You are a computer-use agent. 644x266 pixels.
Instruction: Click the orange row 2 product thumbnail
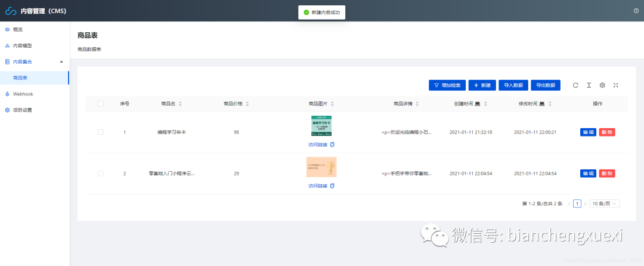tap(321, 166)
